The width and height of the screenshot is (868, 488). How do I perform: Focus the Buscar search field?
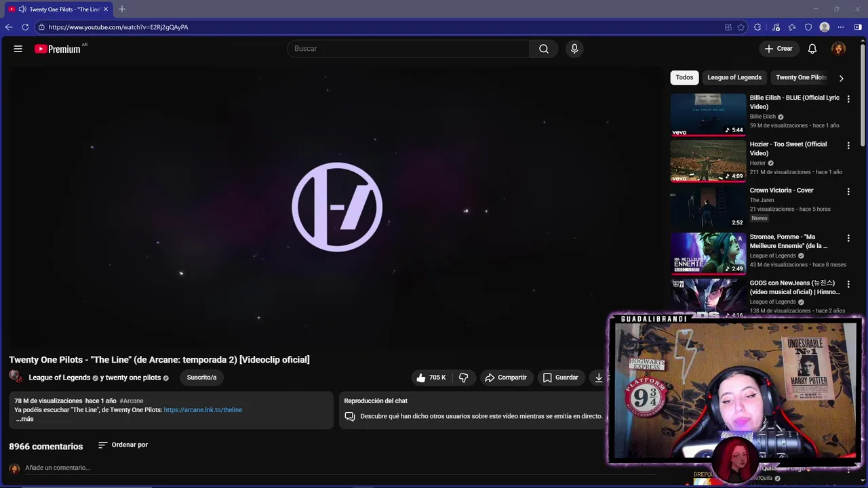coord(408,49)
